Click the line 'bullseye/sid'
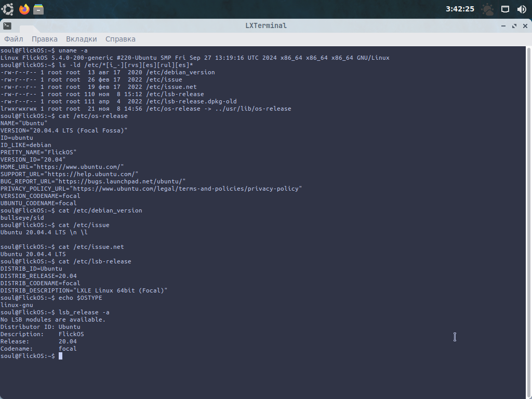 22,218
